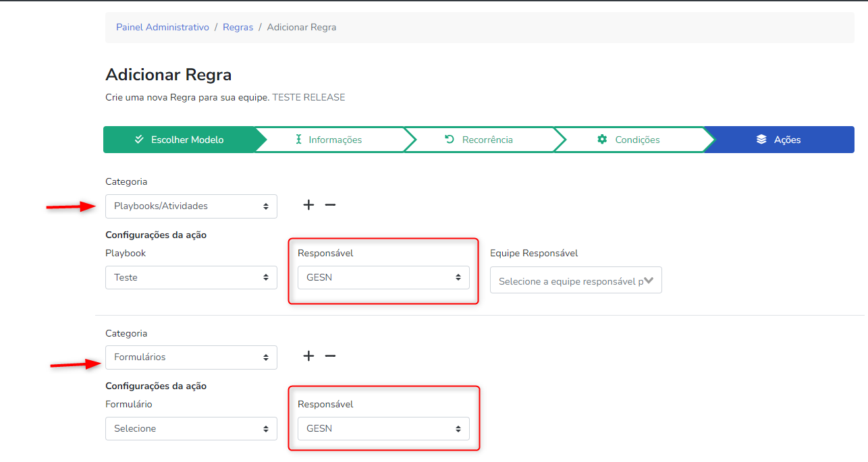
Task: Click plus icon beside Playbooks/Atividades category
Action: (308, 205)
